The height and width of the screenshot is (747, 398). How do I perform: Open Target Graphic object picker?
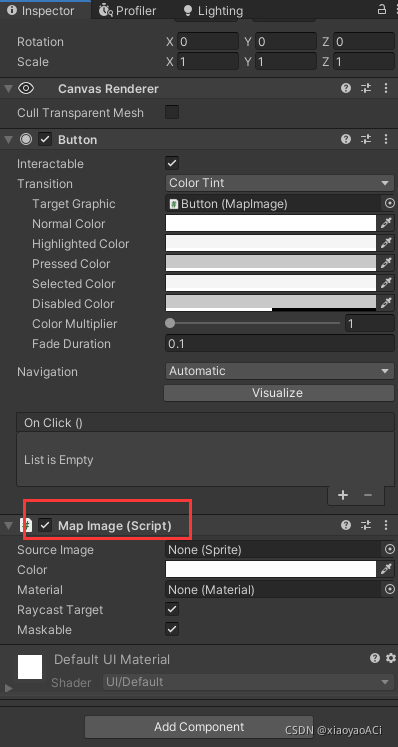(389, 204)
